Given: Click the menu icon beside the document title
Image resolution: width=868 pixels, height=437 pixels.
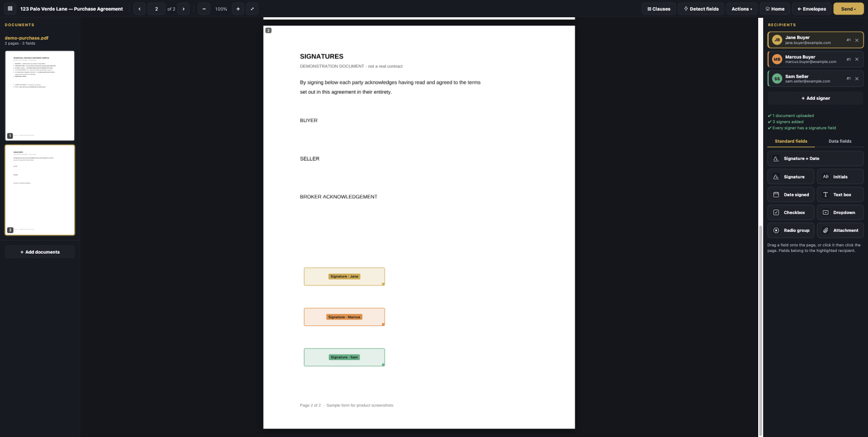Looking at the screenshot, I should [x=9, y=9].
